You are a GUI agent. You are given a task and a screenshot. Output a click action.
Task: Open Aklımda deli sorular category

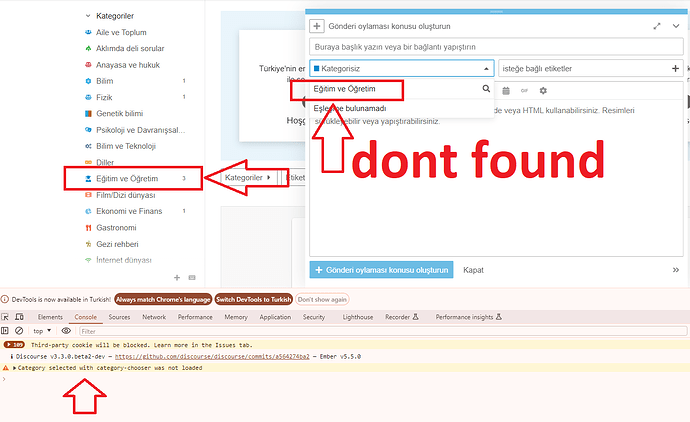pos(130,48)
